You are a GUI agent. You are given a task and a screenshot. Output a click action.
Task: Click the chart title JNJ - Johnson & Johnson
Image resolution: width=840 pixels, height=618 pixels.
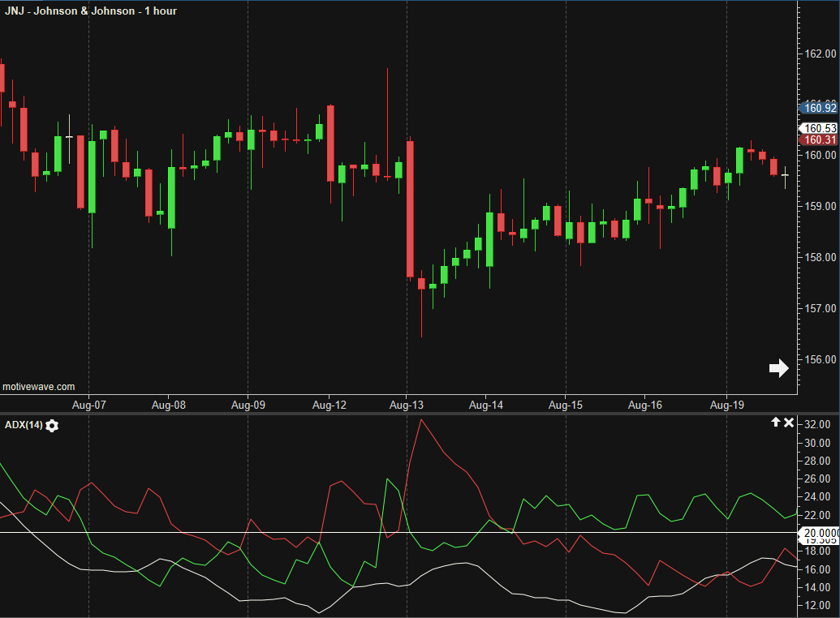click(x=91, y=11)
